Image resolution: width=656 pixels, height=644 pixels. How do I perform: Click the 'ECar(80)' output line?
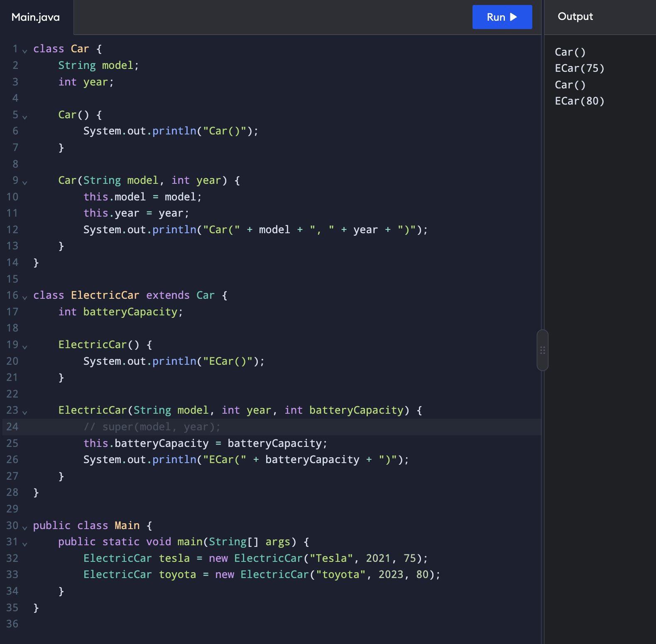580,101
